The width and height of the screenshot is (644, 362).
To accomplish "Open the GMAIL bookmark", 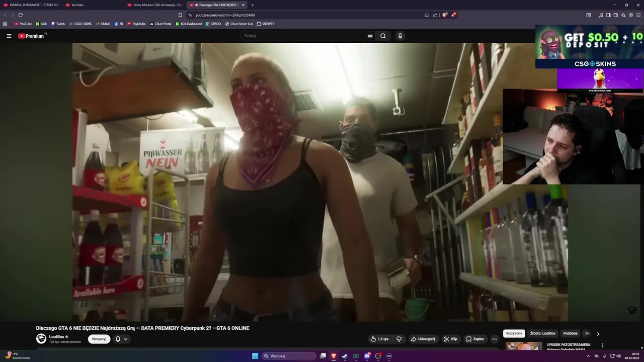I will point(103,24).
